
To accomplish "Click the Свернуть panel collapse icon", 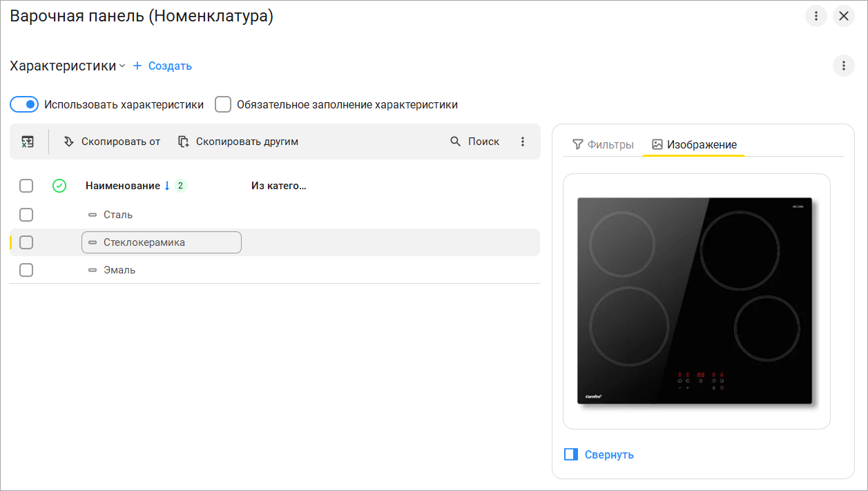I will pyautogui.click(x=571, y=454).
